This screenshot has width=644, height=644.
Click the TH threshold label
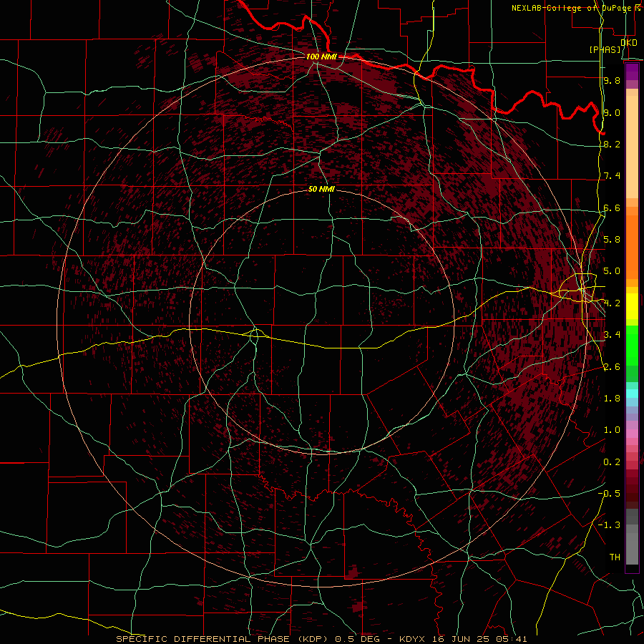615,557
